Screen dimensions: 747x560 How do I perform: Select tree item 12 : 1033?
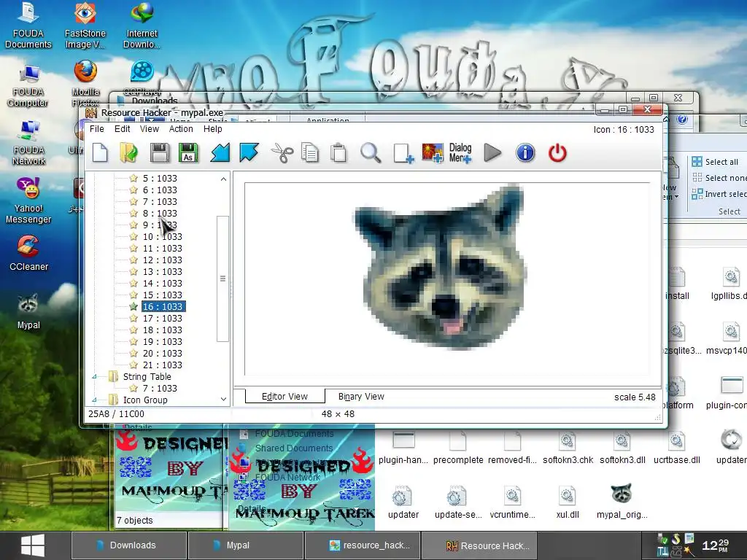tap(162, 260)
